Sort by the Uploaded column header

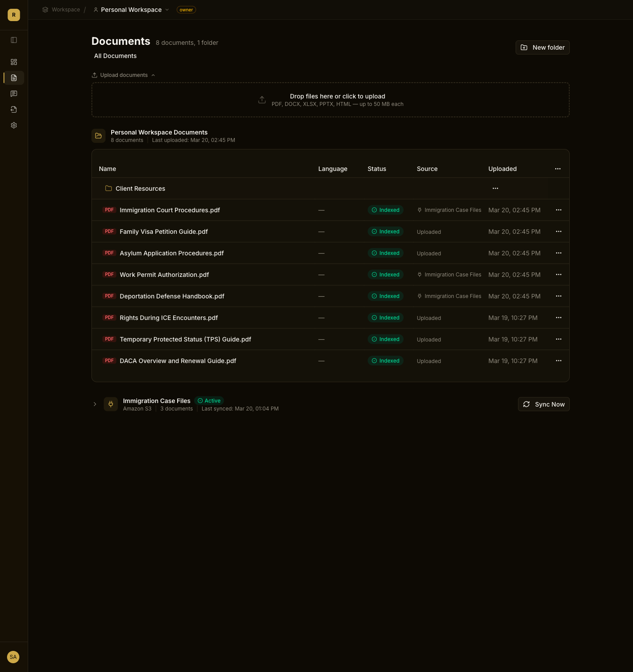502,169
